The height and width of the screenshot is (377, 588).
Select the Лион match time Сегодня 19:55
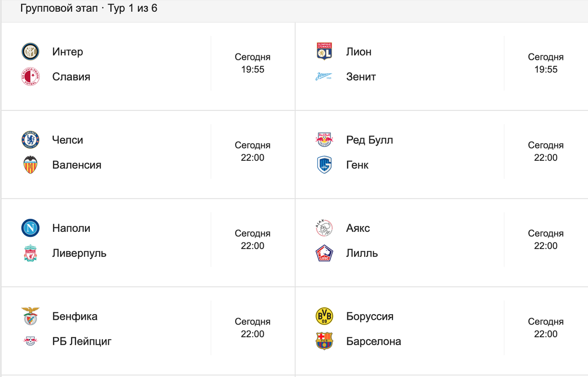(546, 63)
